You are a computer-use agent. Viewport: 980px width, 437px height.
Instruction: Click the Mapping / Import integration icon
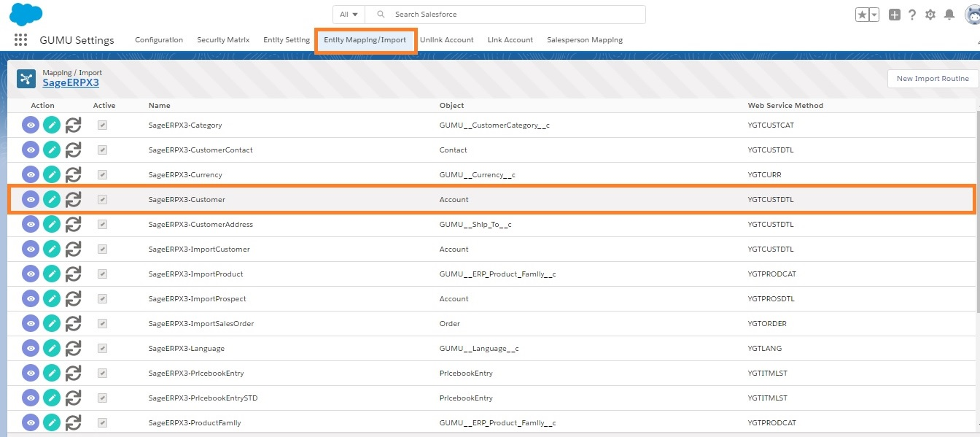point(26,78)
